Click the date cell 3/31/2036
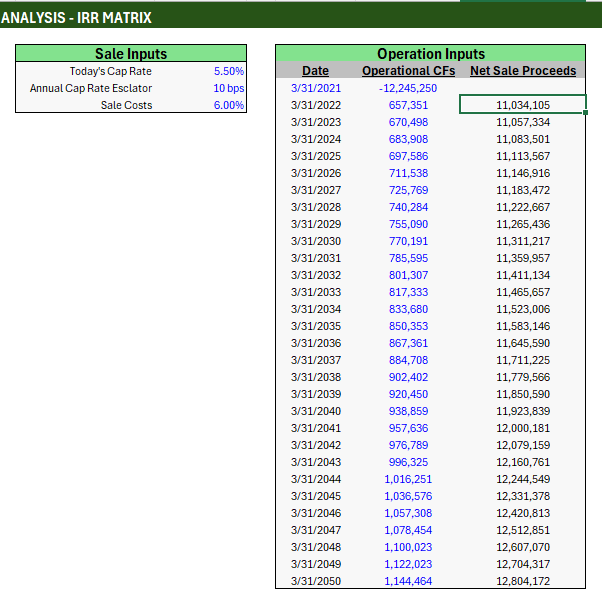 click(316, 343)
